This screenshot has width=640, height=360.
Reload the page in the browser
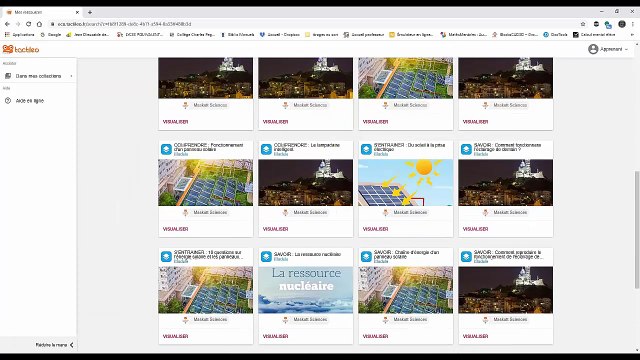(28, 24)
